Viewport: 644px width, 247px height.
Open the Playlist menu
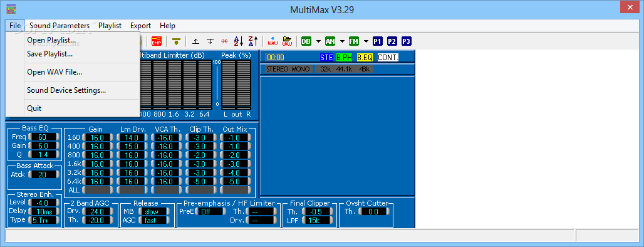click(110, 26)
